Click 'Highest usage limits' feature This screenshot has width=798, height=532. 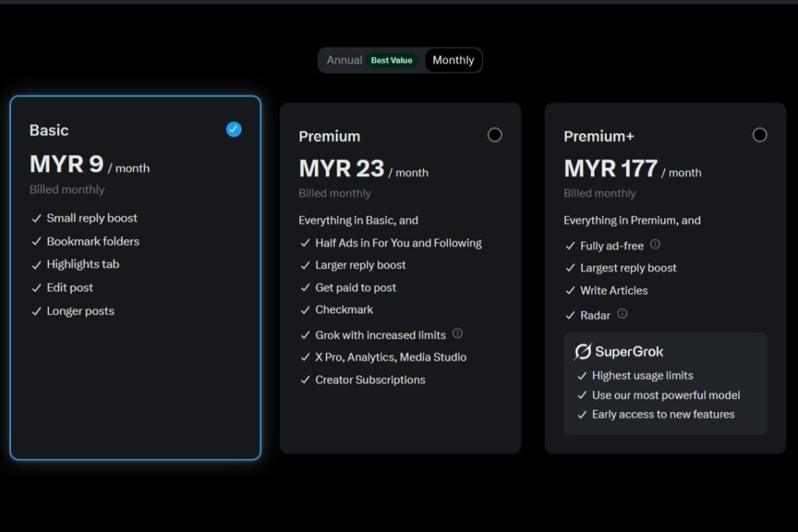coord(642,375)
